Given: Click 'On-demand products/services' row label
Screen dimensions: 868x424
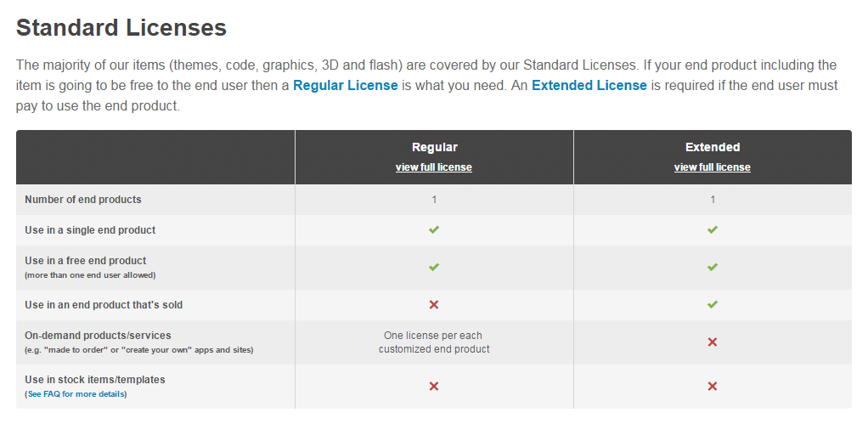Looking at the screenshot, I should point(98,336).
